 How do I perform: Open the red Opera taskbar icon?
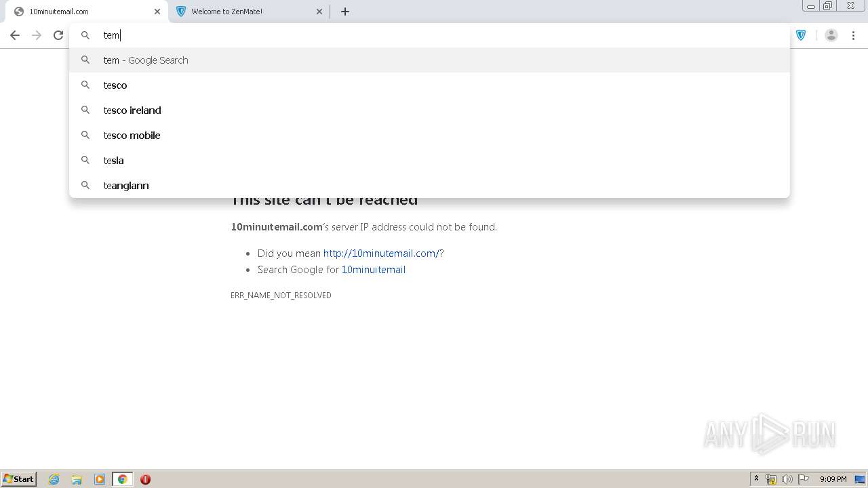click(x=145, y=479)
